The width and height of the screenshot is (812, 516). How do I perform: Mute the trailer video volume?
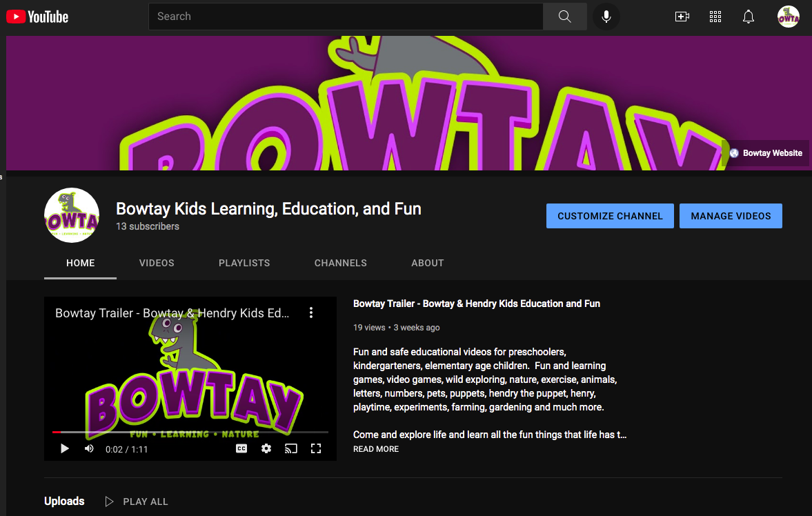(x=89, y=448)
